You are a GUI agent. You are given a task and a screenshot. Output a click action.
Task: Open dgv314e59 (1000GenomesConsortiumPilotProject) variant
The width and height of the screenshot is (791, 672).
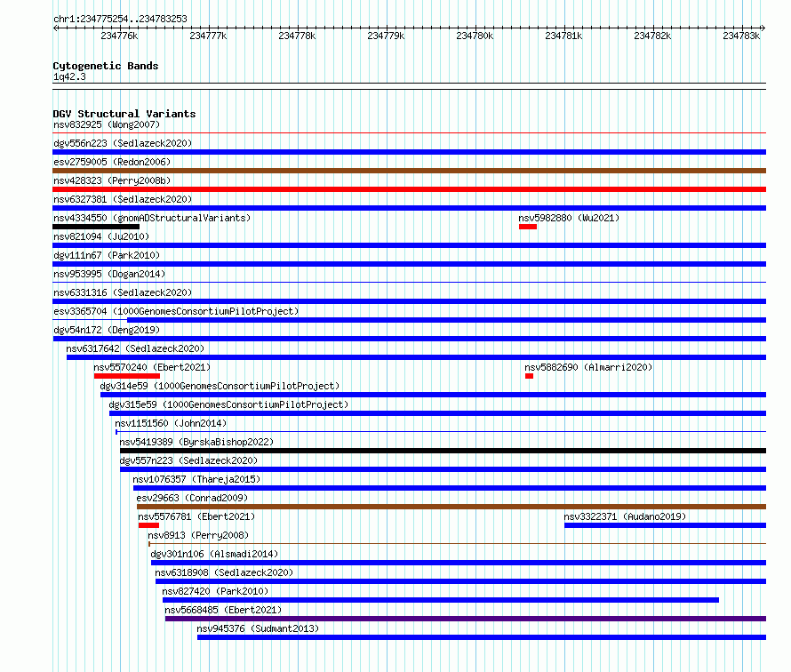220,386
